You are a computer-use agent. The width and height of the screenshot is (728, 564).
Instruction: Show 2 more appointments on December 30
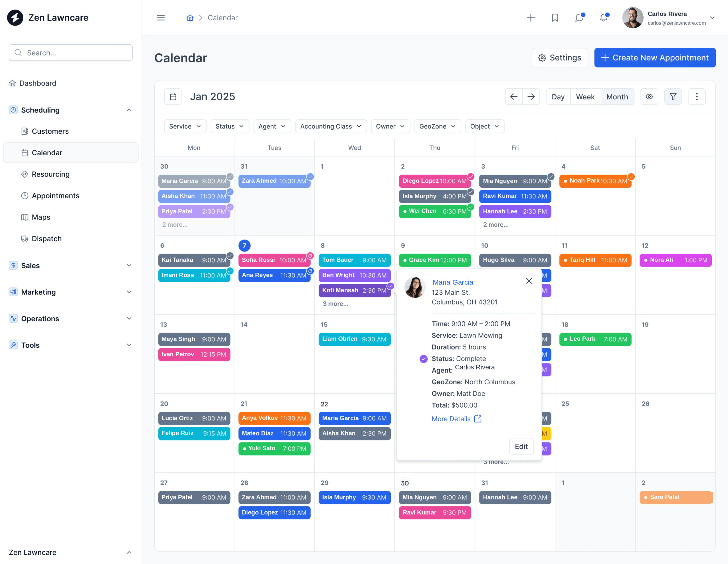tap(175, 225)
